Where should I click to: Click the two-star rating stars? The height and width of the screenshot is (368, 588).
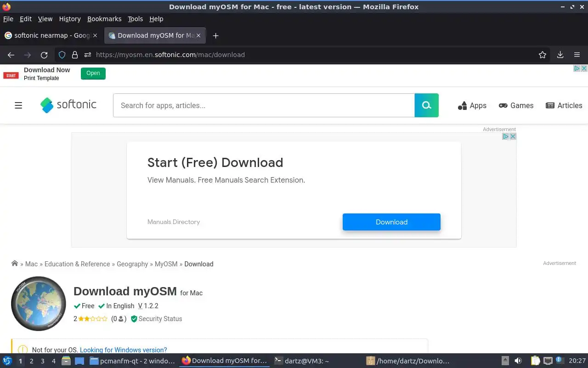point(93,319)
